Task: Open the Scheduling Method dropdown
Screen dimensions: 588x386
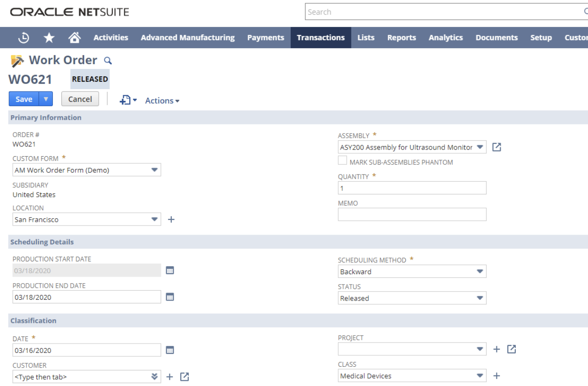Action: [480, 271]
